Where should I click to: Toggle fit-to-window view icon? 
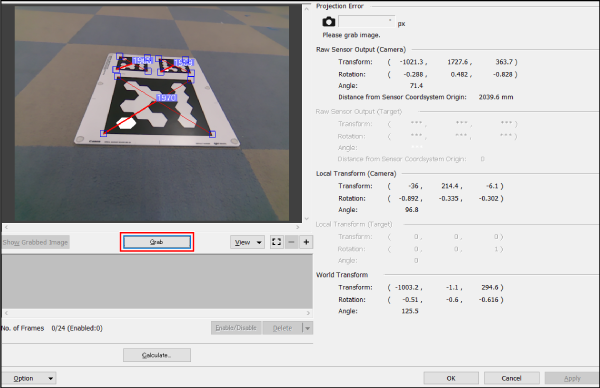coord(276,242)
